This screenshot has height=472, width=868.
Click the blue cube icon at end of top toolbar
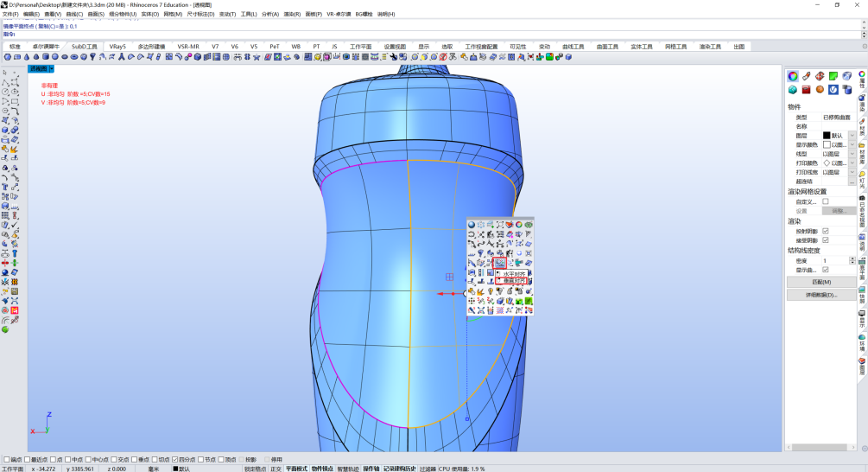568,57
